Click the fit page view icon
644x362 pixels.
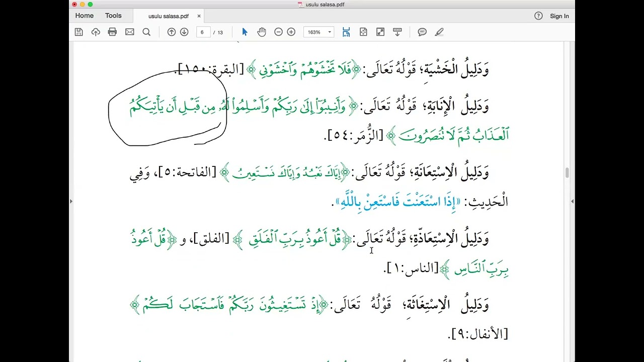point(363,32)
